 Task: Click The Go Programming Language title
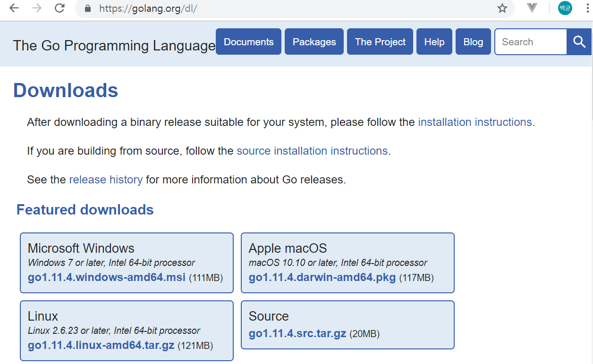click(x=114, y=46)
